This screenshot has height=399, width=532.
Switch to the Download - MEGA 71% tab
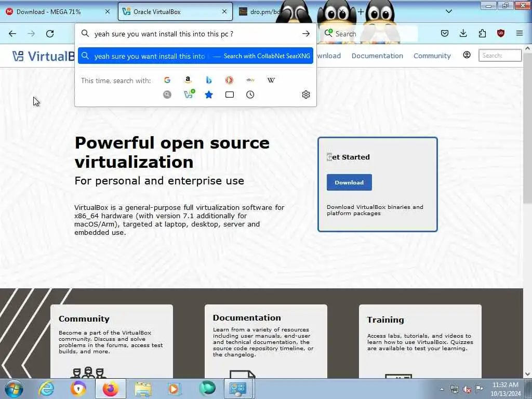(x=58, y=11)
